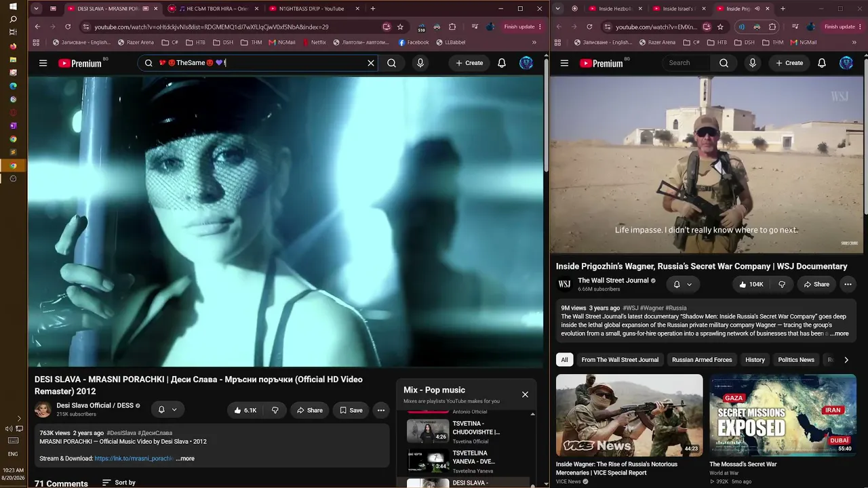The width and height of the screenshot is (868, 488).
Task: Clear the TheSame search text
Action: coord(370,63)
